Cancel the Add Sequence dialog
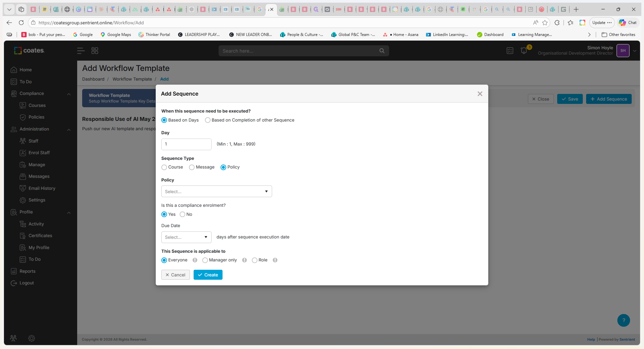 (x=176, y=275)
